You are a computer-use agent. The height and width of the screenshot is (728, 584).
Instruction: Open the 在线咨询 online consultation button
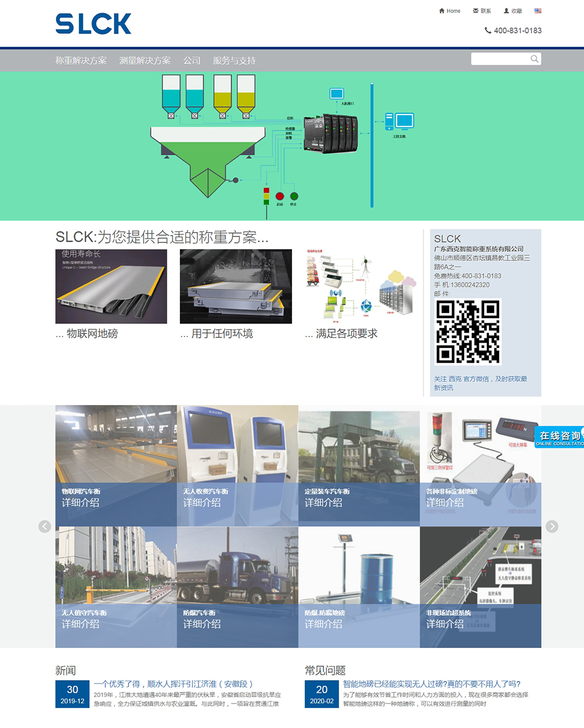point(559,438)
